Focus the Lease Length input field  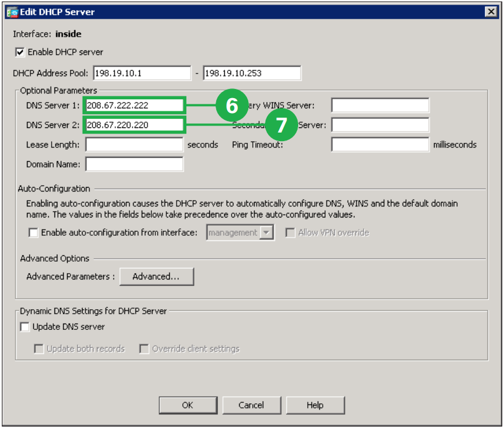pos(134,145)
